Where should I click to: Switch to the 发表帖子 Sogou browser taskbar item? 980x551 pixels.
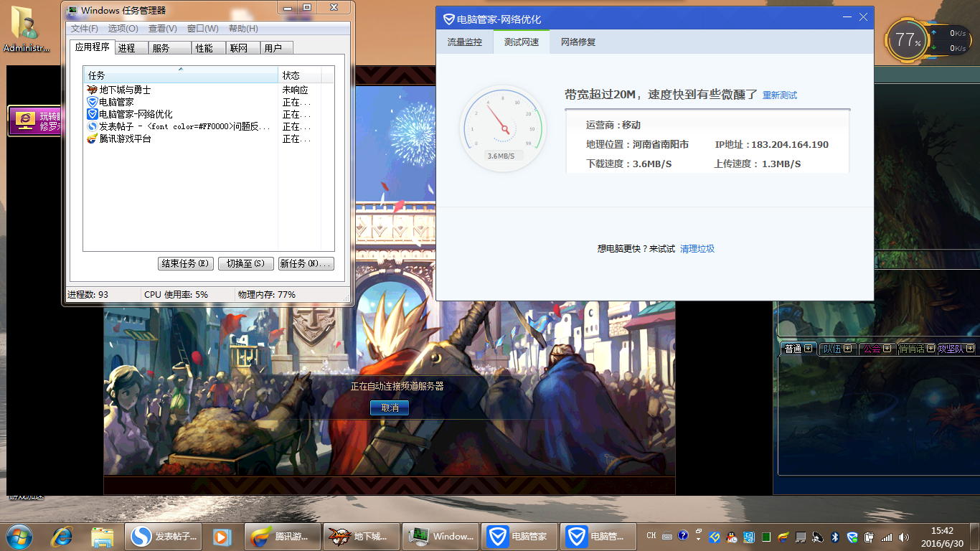(163, 536)
